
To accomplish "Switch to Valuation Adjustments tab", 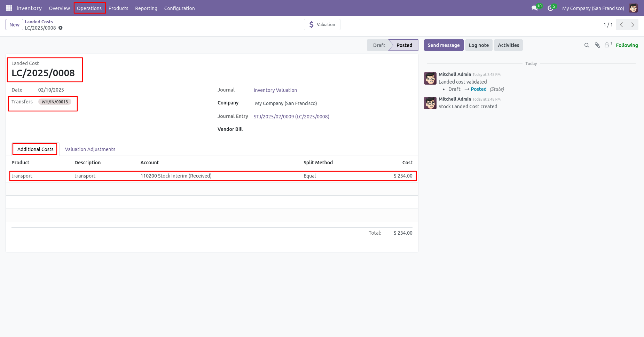I will coord(90,149).
